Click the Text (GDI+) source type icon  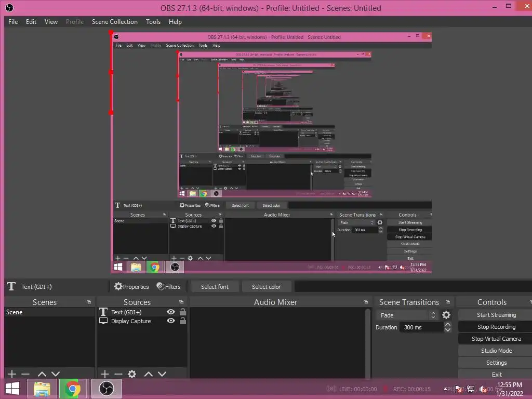click(103, 312)
